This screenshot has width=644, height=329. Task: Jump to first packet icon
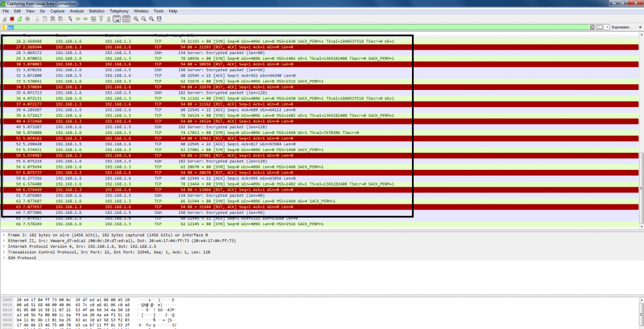[x=101, y=19]
